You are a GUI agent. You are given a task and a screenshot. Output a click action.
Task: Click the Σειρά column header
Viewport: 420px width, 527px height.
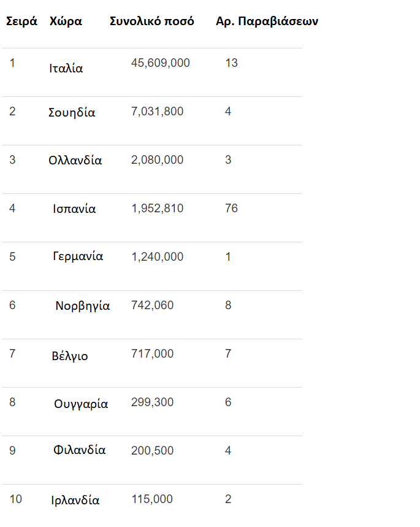click(21, 21)
